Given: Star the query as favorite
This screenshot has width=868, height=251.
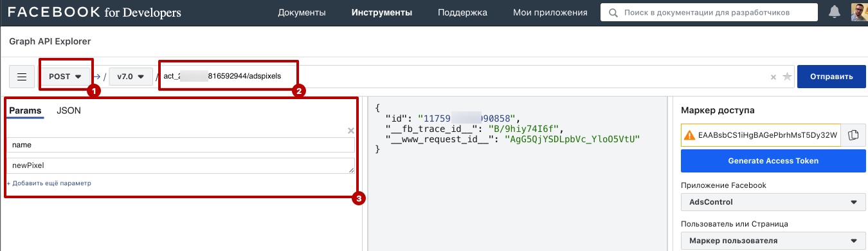Looking at the screenshot, I should (x=787, y=77).
